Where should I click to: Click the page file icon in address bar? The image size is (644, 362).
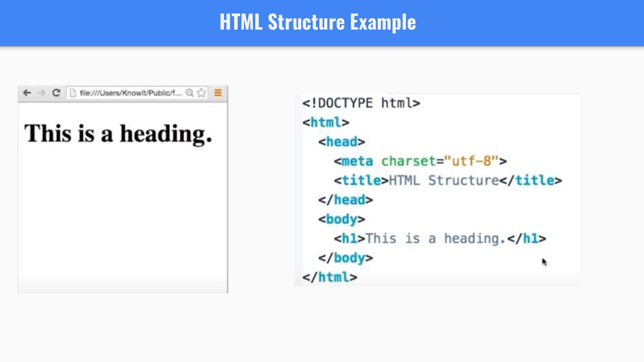coord(73,93)
